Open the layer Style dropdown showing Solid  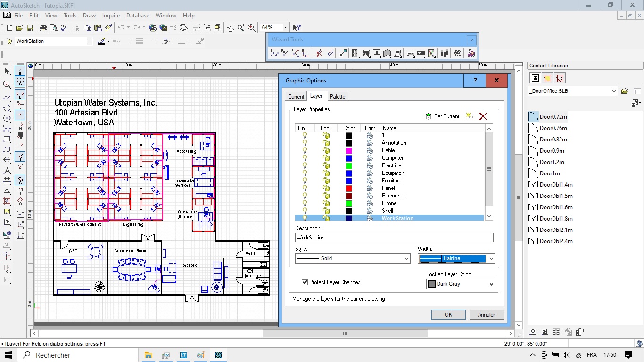pos(353,259)
